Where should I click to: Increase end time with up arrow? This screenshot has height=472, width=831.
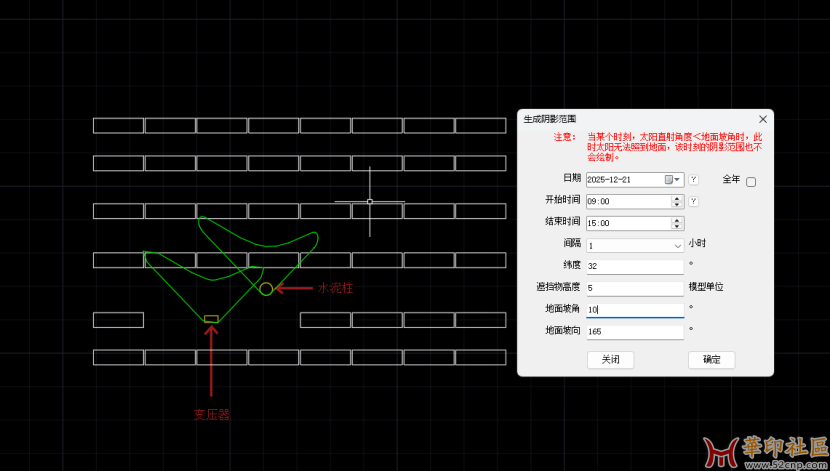point(676,220)
